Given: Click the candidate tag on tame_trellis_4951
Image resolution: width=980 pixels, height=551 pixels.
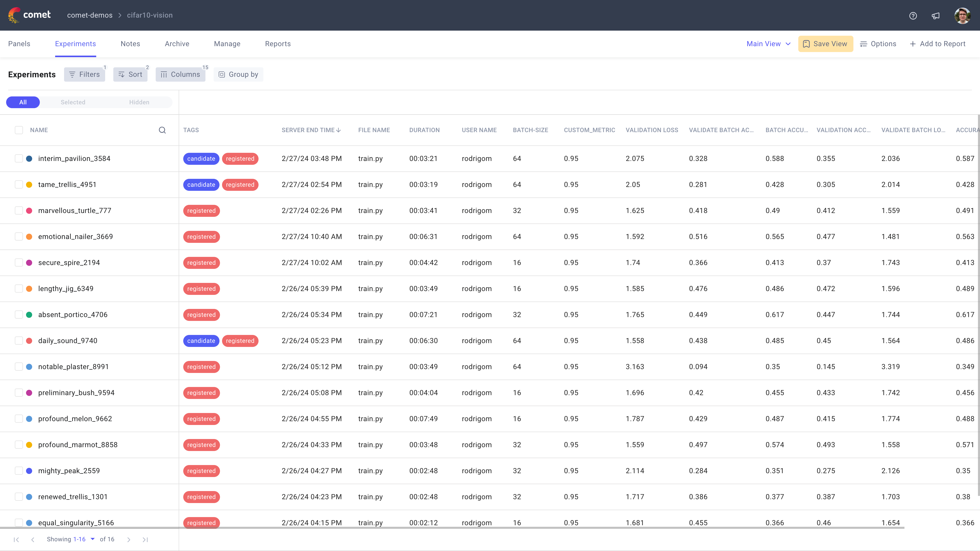Looking at the screenshot, I should click(201, 184).
